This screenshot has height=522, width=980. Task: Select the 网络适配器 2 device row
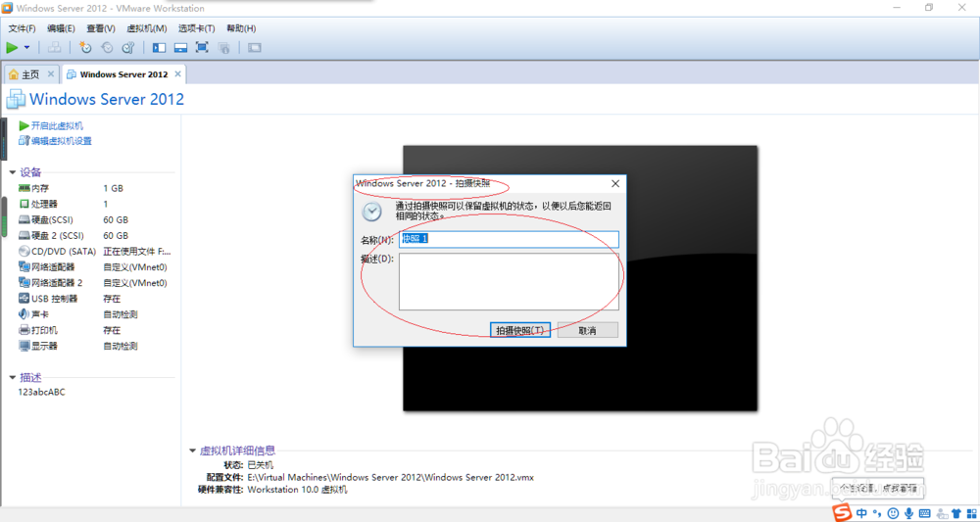click(x=94, y=283)
